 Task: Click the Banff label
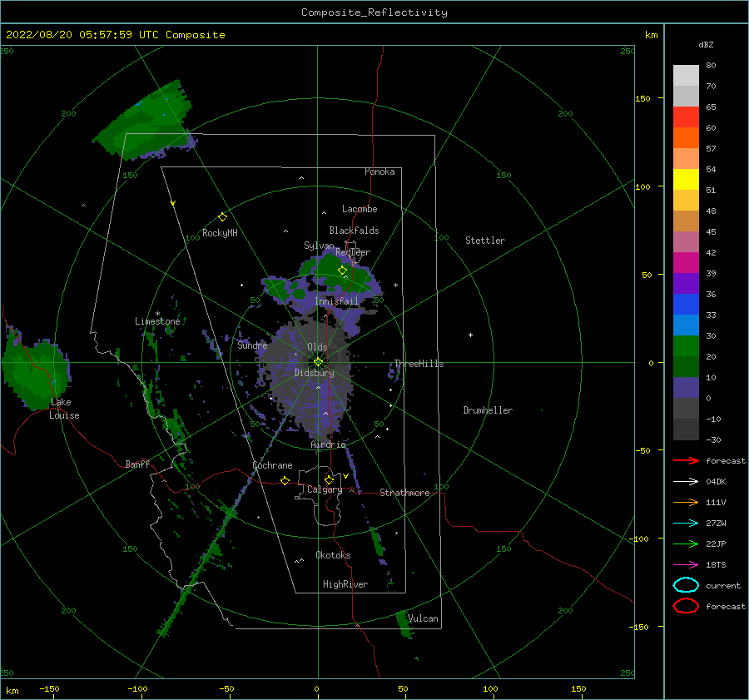click(137, 464)
